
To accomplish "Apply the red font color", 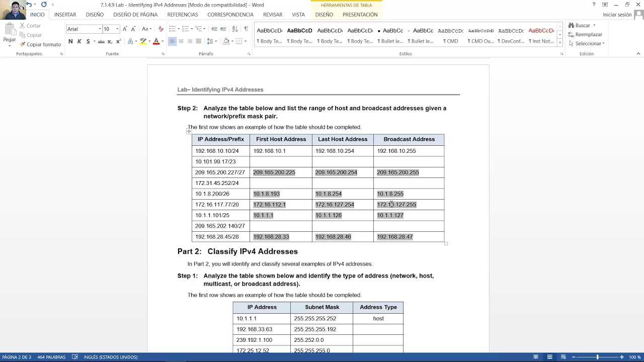I will tap(156, 41).
